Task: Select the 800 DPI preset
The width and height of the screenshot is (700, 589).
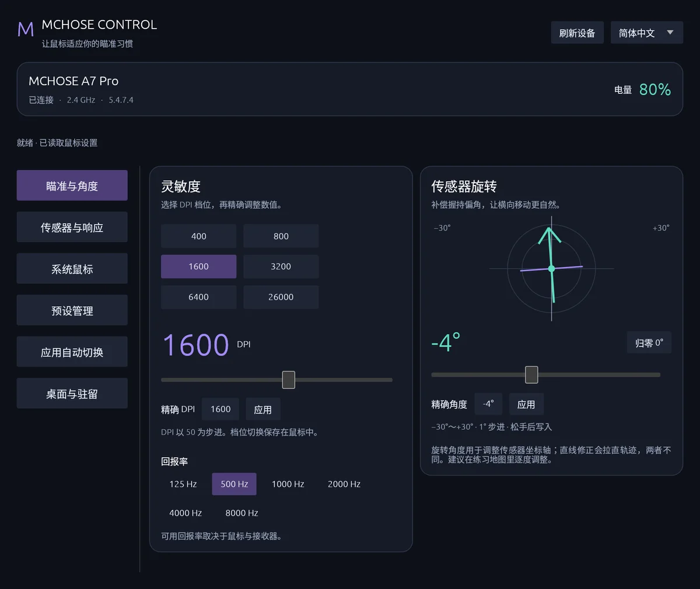Action: [x=281, y=236]
